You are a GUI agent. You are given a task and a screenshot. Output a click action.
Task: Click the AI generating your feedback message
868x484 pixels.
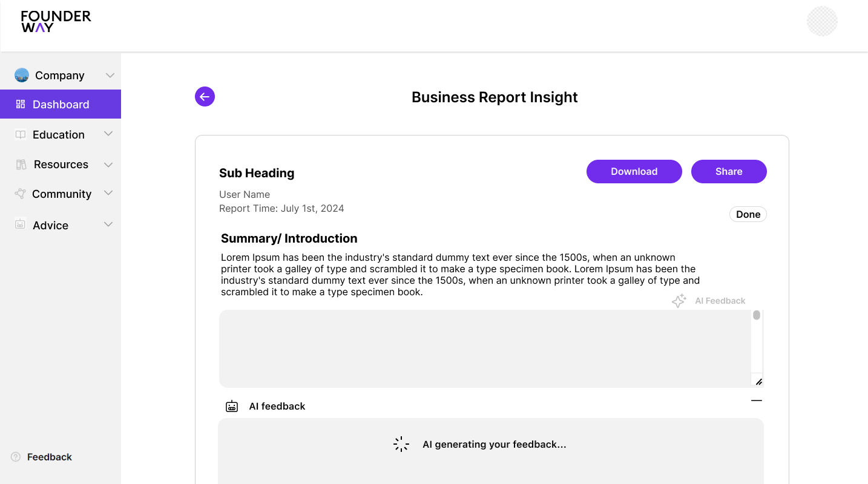click(x=495, y=444)
